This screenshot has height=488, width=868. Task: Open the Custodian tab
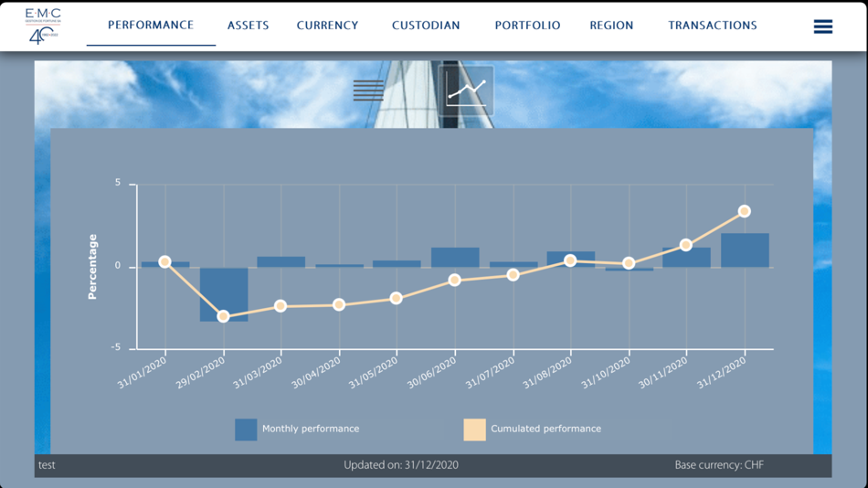pyautogui.click(x=426, y=26)
